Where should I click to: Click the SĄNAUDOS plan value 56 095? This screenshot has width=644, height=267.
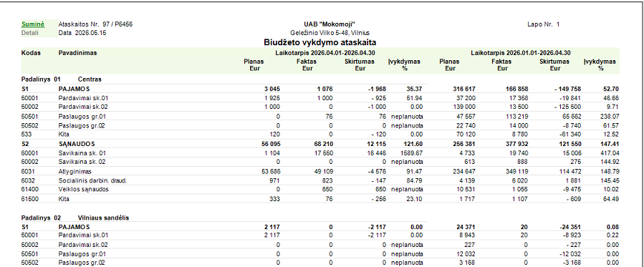(x=270, y=144)
